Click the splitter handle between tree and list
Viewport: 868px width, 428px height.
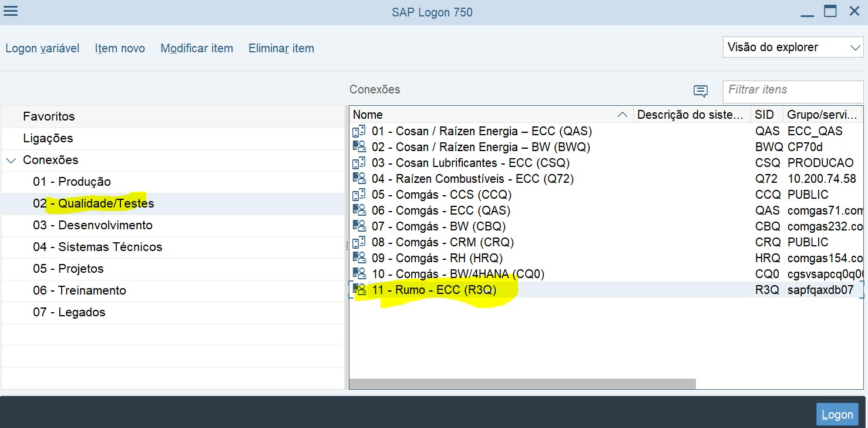347,246
